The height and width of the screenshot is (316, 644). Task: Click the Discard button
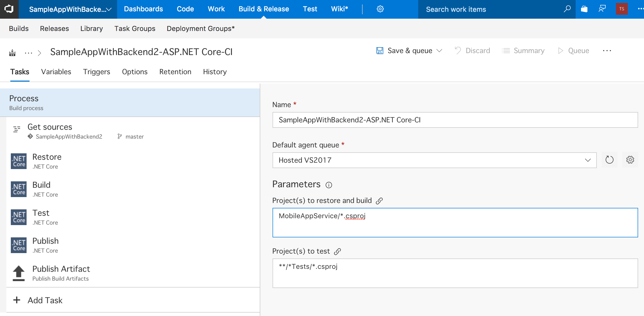tap(472, 51)
